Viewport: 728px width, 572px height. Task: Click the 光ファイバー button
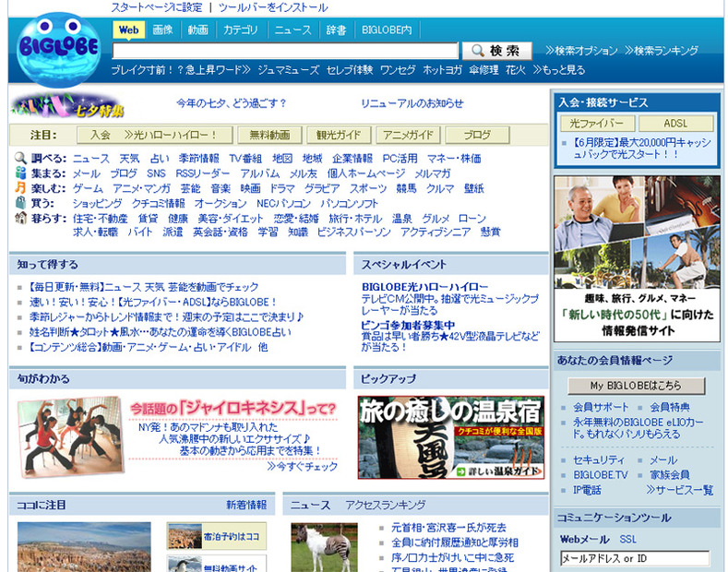click(x=597, y=124)
